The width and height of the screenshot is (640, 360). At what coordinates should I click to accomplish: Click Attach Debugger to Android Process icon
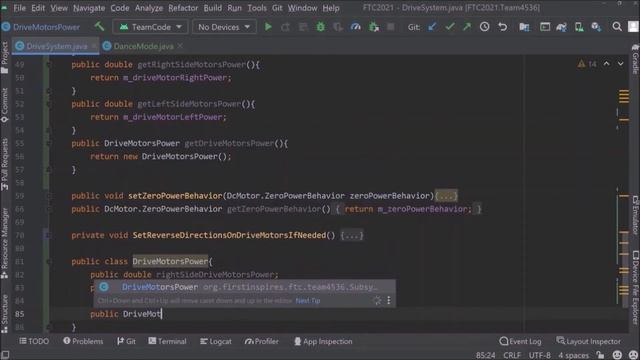click(x=373, y=27)
